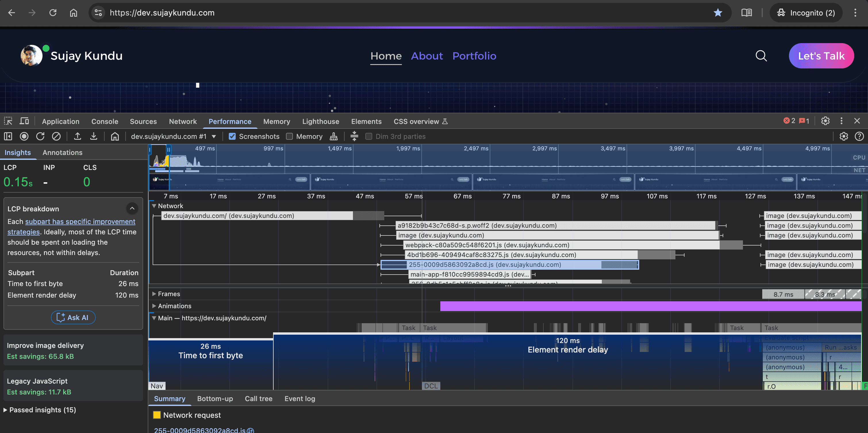Open the device toolbar toggle icon
The image size is (868, 433).
click(x=24, y=121)
